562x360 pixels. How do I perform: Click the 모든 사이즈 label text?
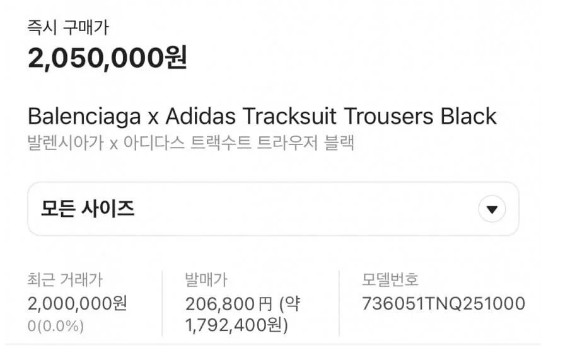pyautogui.click(x=87, y=209)
